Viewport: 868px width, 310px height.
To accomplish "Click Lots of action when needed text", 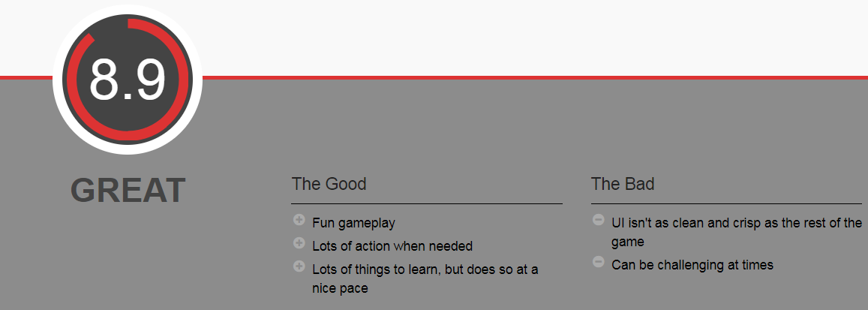I will coord(392,245).
